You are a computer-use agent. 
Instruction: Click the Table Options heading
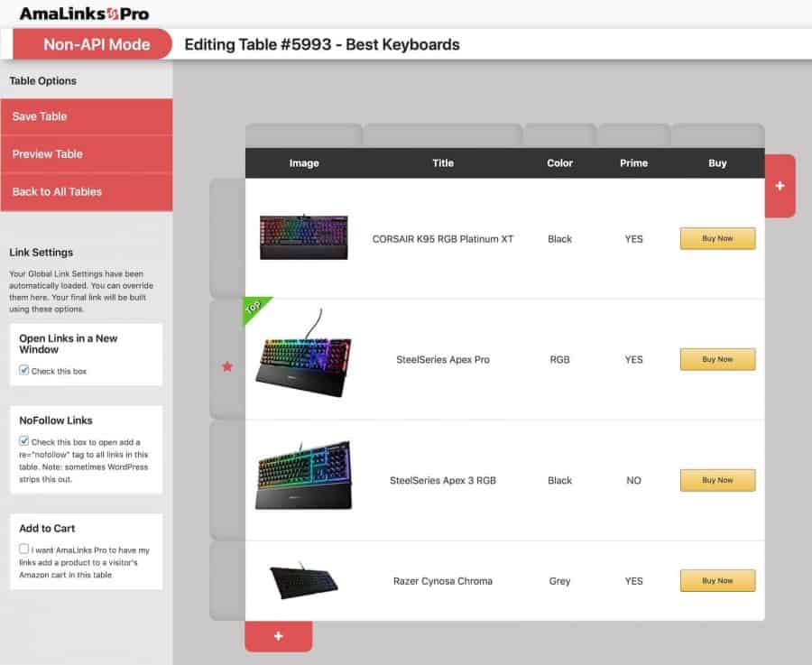(43, 81)
